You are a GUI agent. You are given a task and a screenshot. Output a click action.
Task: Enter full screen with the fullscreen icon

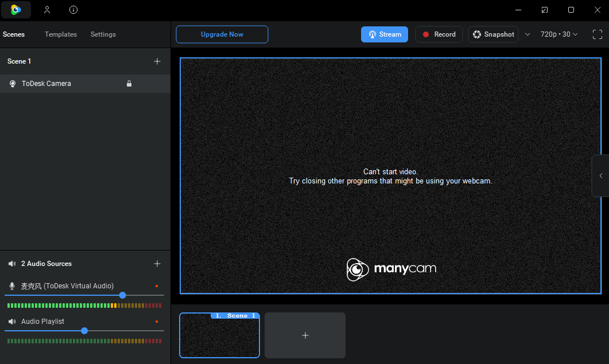coord(597,34)
